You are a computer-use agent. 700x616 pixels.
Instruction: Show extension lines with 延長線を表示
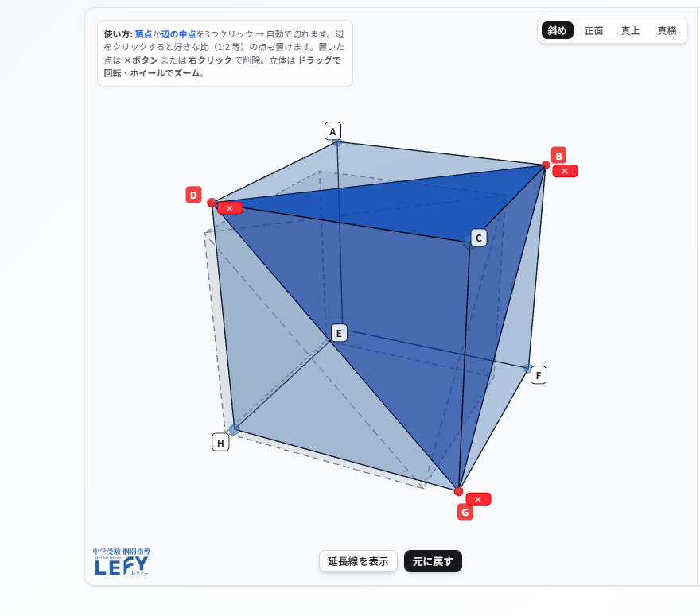(358, 561)
